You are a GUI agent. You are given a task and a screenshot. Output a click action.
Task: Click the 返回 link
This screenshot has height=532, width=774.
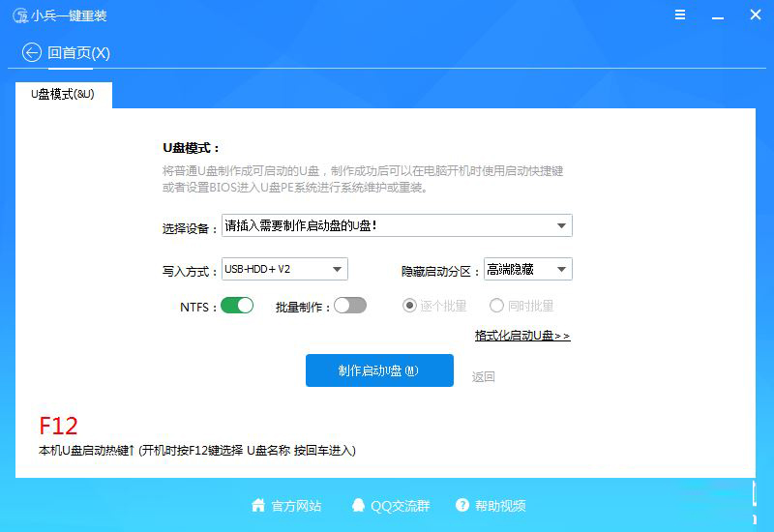[483, 377]
